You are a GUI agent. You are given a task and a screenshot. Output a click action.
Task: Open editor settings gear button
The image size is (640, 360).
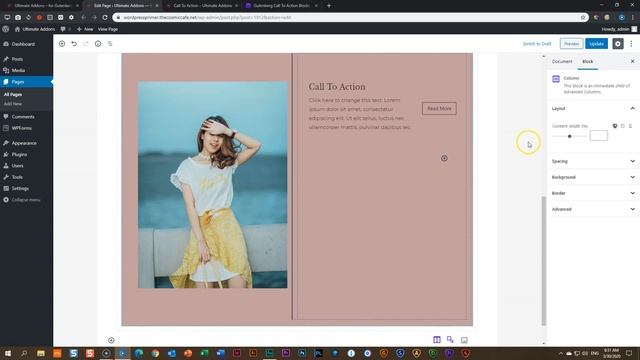(618, 44)
